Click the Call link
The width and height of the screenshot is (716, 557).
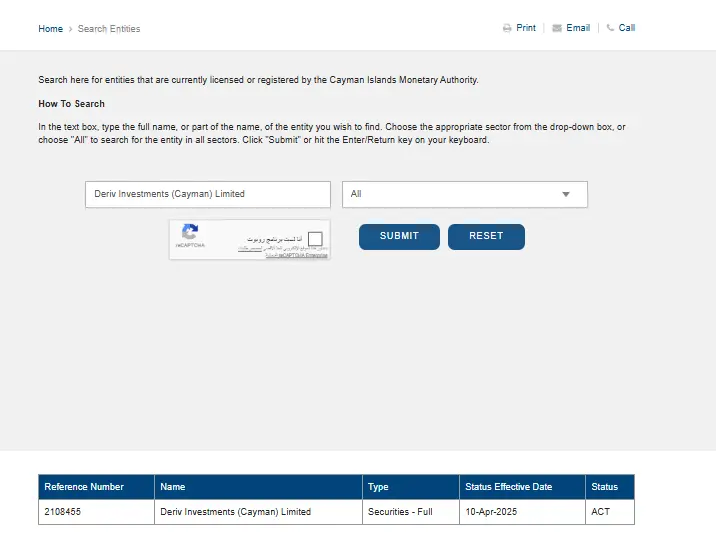coord(626,28)
